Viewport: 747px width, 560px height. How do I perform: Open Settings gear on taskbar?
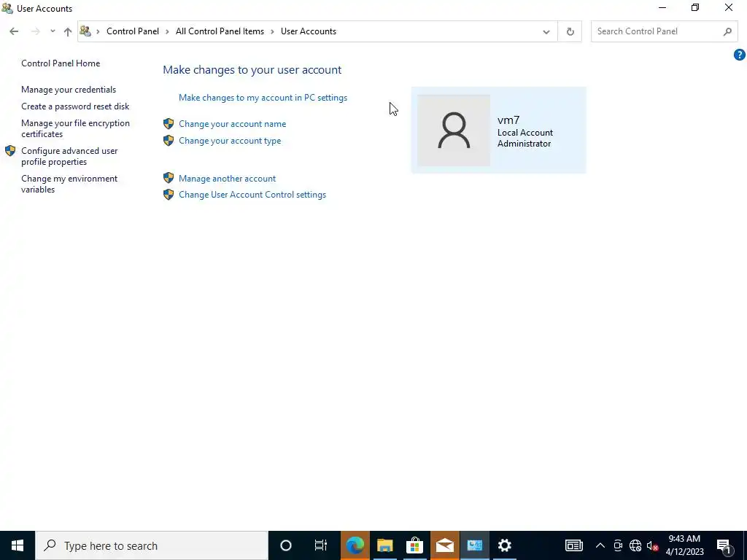click(x=505, y=545)
